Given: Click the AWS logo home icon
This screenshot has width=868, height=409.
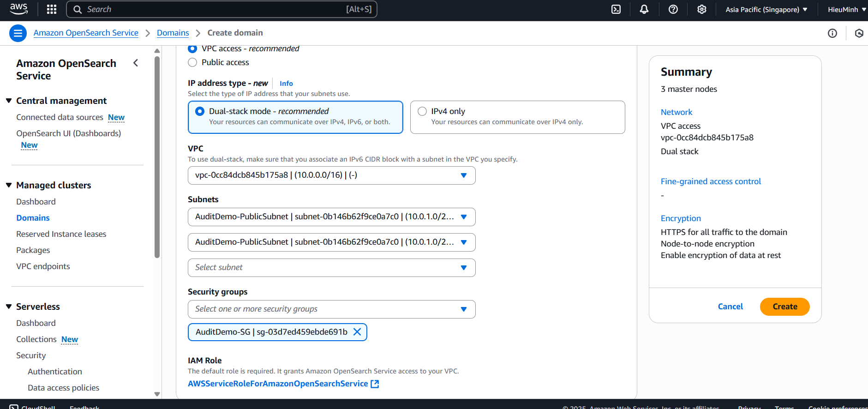Looking at the screenshot, I should 18,9.
